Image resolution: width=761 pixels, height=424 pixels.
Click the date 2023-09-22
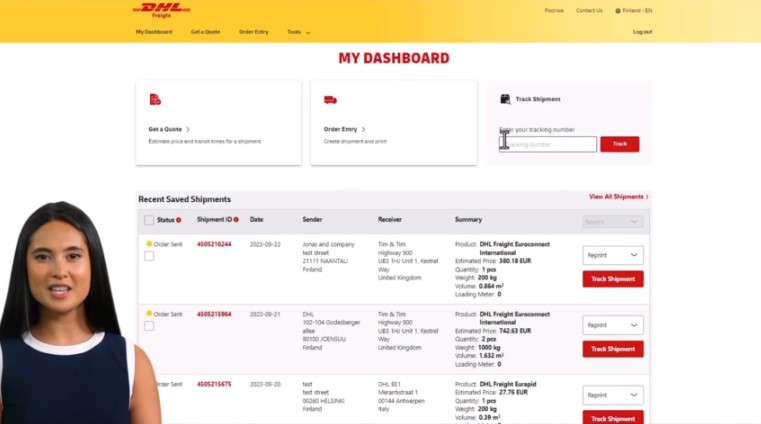[x=265, y=245]
